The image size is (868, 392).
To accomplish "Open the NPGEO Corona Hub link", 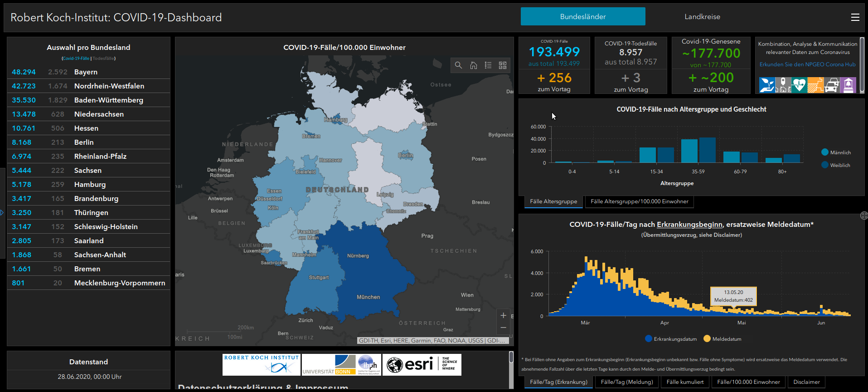I will click(x=807, y=64).
